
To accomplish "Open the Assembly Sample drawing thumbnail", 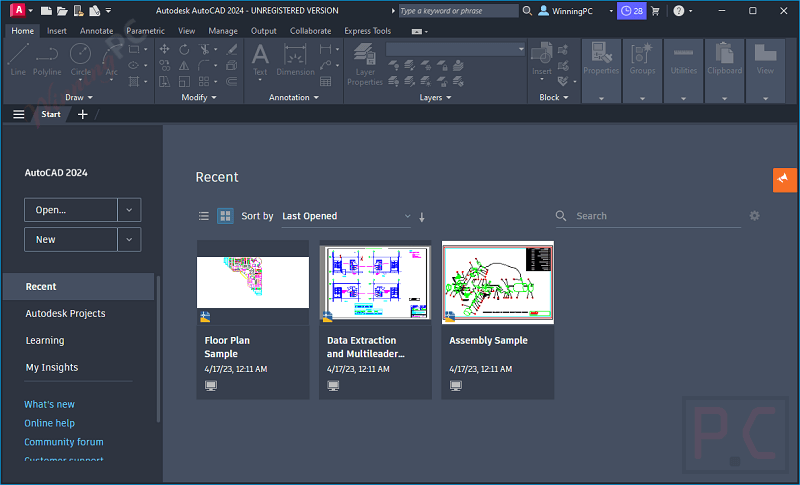I will pyautogui.click(x=498, y=282).
